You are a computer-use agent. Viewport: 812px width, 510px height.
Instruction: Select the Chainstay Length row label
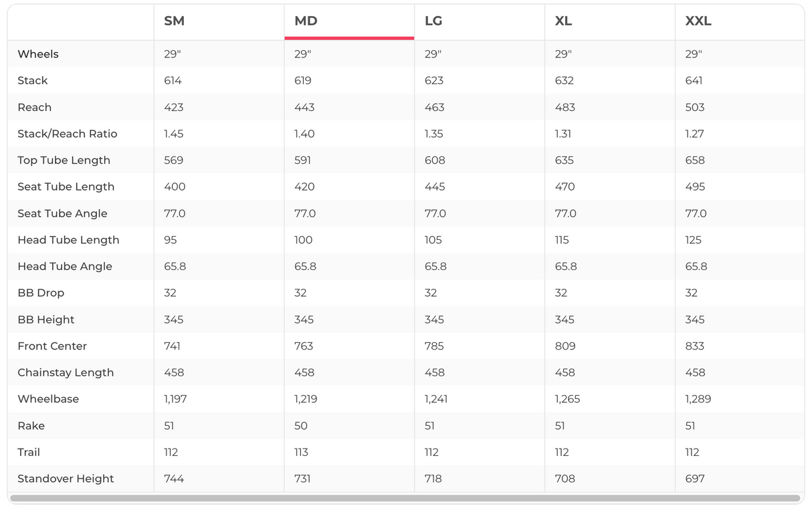tap(66, 372)
